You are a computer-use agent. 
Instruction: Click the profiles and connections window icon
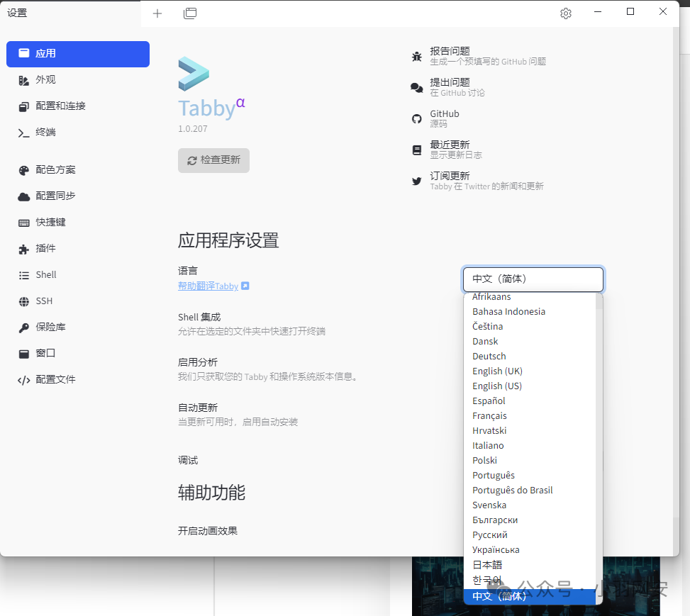[x=190, y=13]
